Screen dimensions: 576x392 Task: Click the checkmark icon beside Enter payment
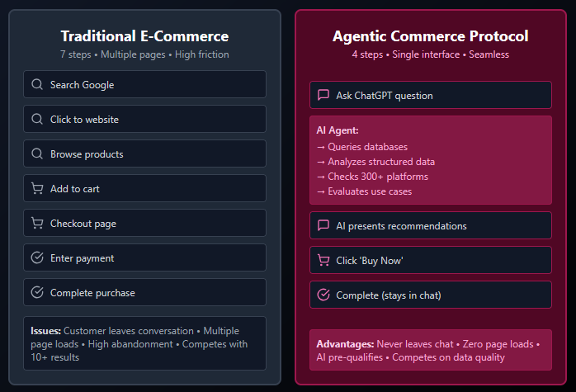(37, 258)
